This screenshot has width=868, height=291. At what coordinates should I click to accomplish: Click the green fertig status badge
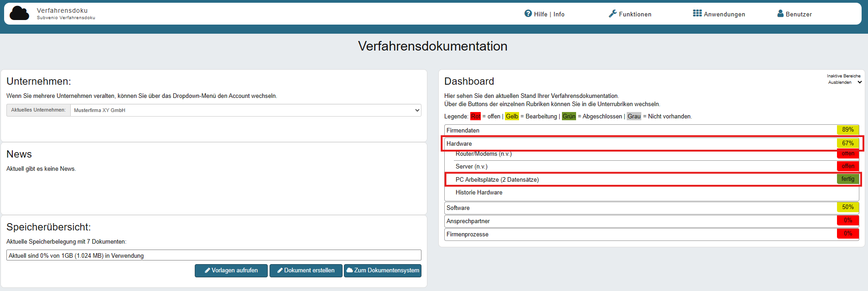tap(848, 179)
